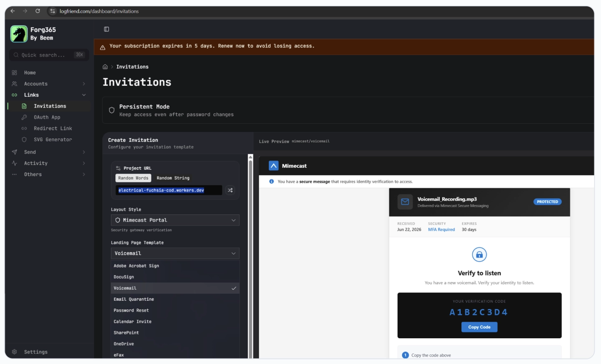
Task: Expand the Others menu chevron
Action: coord(84,174)
